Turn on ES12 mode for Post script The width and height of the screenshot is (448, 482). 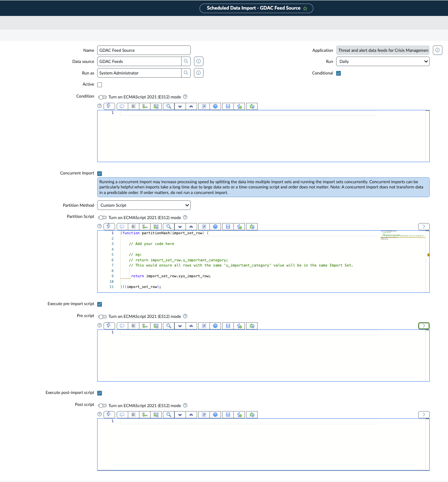click(103, 406)
